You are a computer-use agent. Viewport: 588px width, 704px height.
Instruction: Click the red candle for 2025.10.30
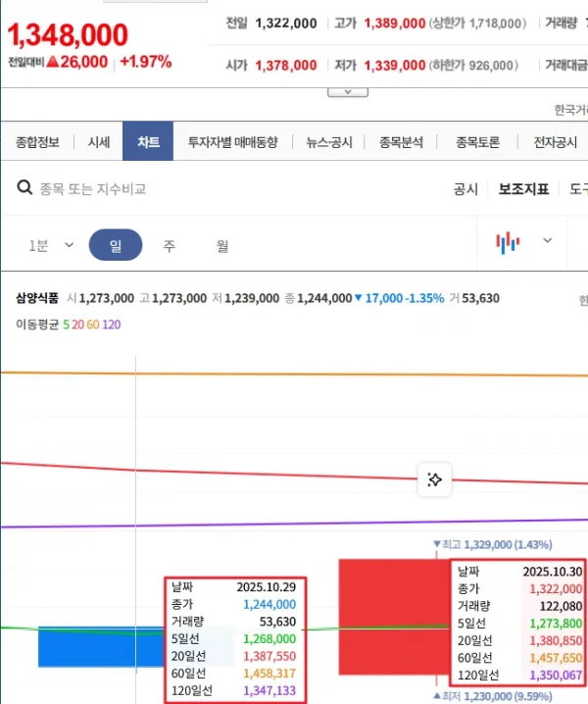(x=392, y=616)
